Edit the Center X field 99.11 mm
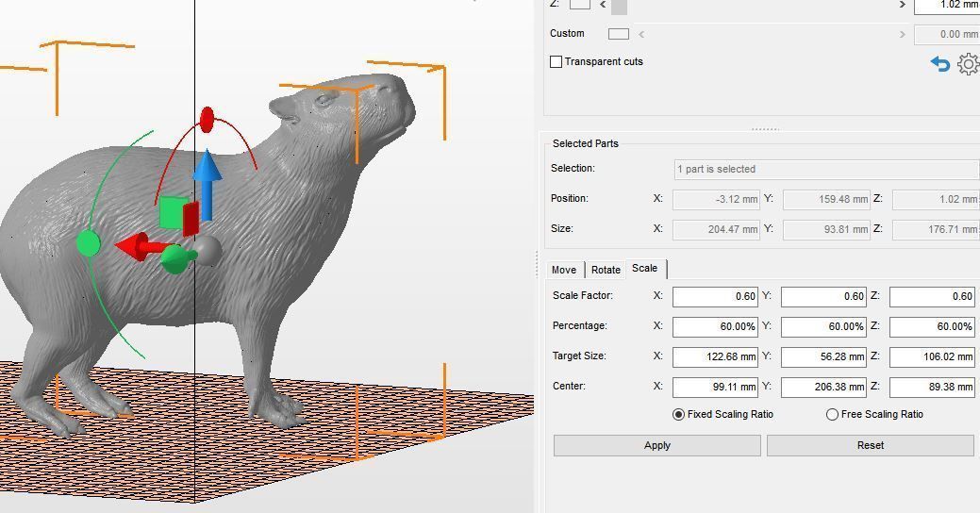980x513 pixels. (715, 387)
